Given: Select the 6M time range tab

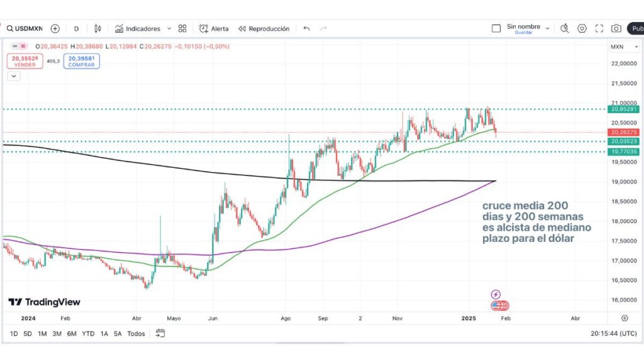Looking at the screenshot, I should point(72,334).
